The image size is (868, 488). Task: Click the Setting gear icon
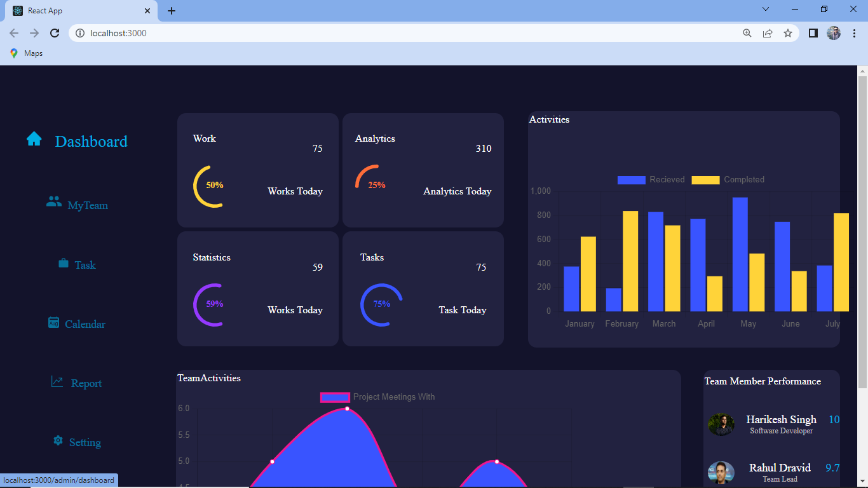pyautogui.click(x=58, y=440)
